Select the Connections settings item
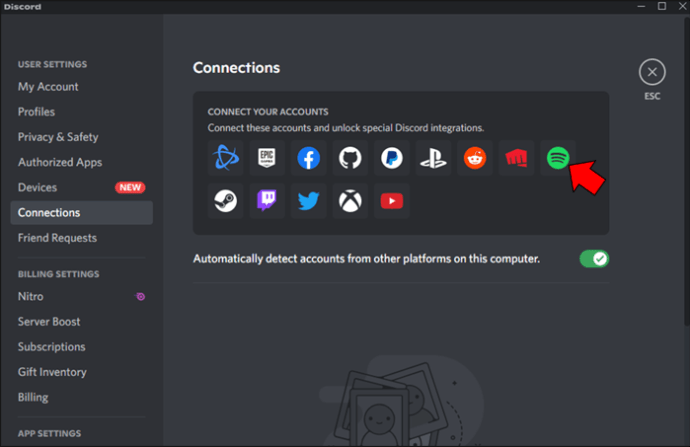690x447 pixels. click(x=82, y=213)
